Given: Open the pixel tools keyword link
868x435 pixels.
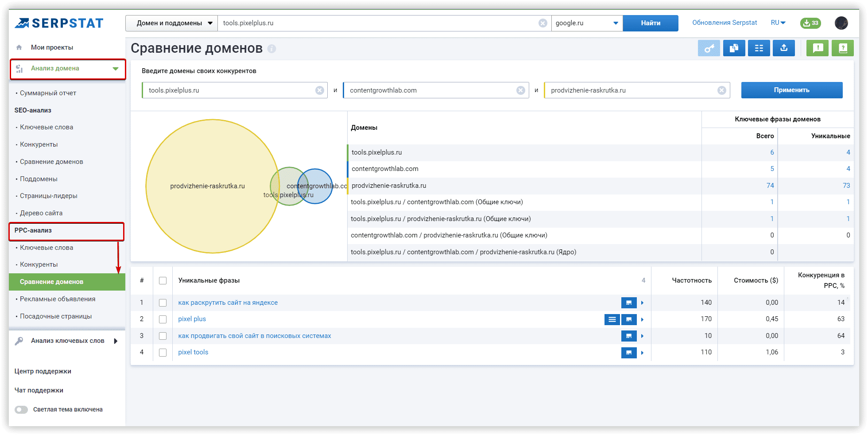Looking at the screenshot, I should 193,352.
